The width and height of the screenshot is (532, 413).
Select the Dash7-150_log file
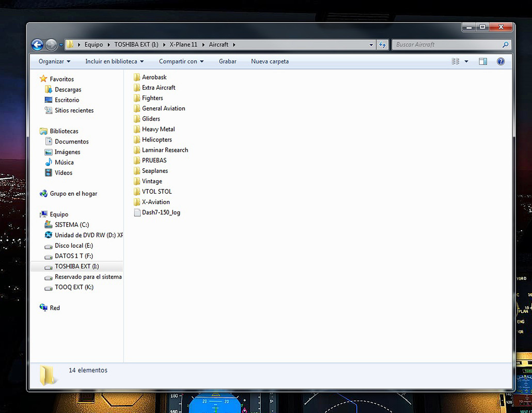coord(161,213)
